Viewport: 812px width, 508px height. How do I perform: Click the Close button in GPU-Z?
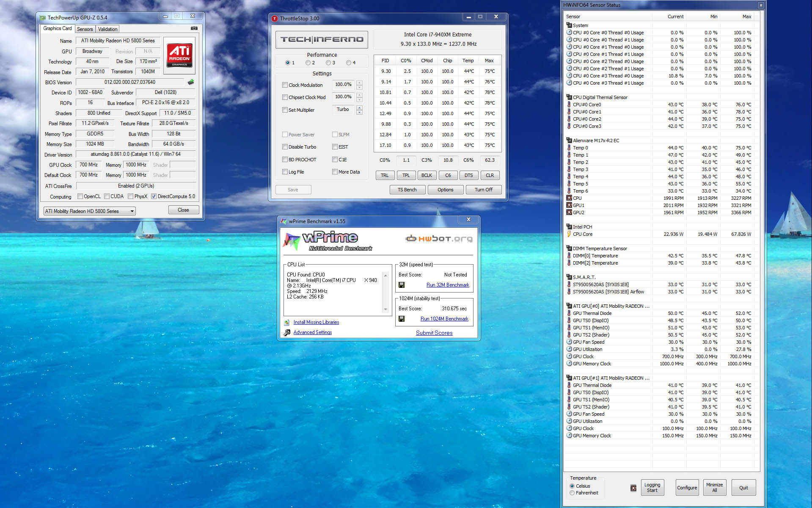(183, 210)
